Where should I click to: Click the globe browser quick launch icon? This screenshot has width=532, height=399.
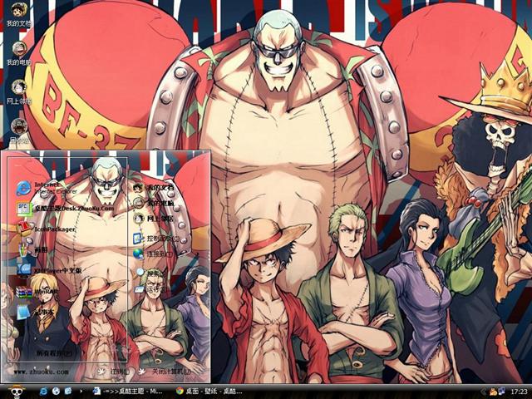pos(56,392)
